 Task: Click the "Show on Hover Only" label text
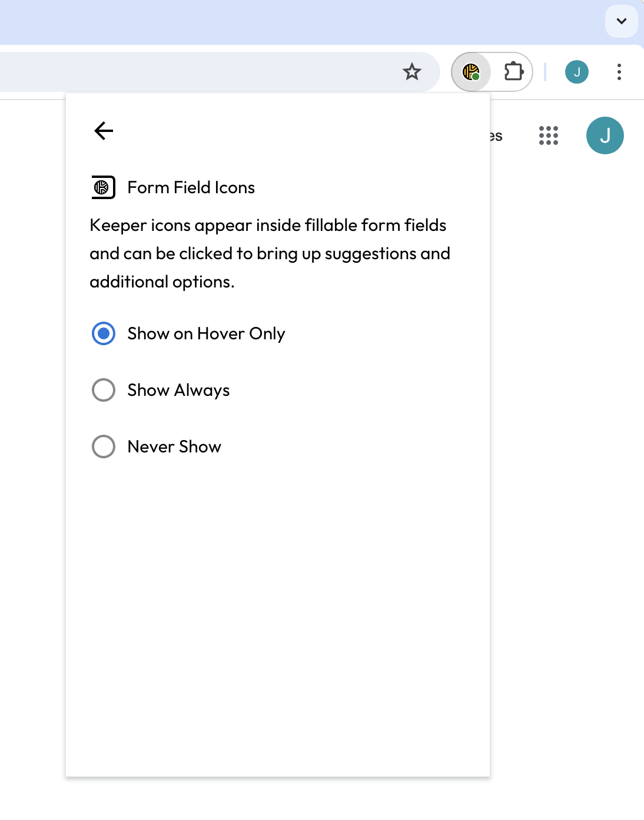pyautogui.click(x=206, y=333)
